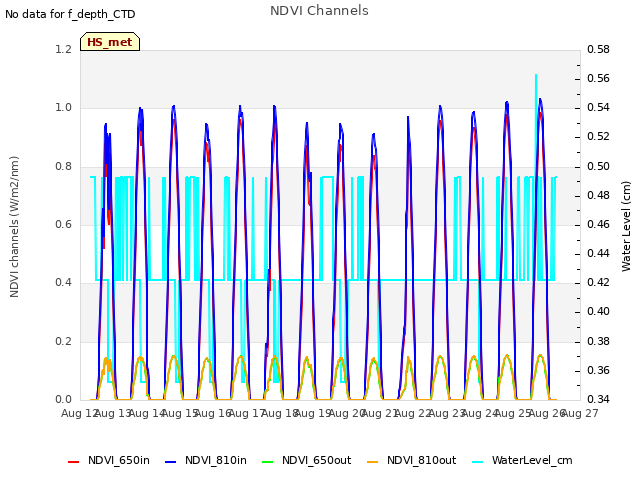Click the 1.2 tick on left axis
The height and width of the screenshot is (480, 640).
click(64, 49)
